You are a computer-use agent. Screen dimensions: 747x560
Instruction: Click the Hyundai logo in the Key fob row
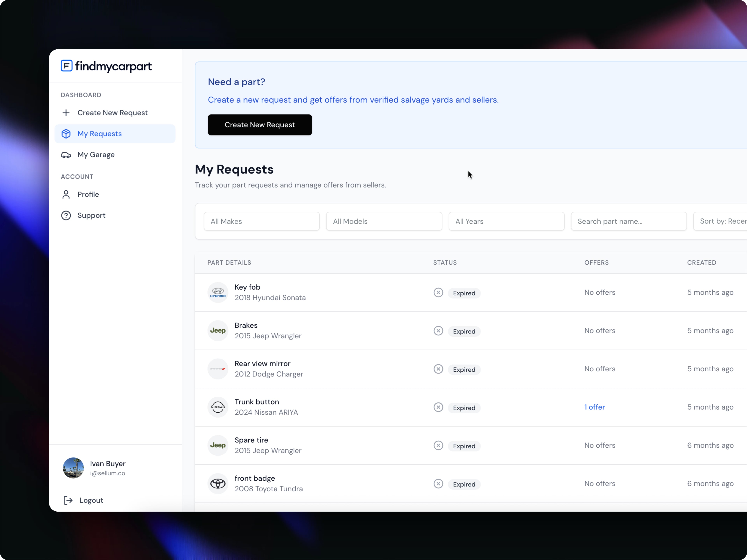pos(218,293)
